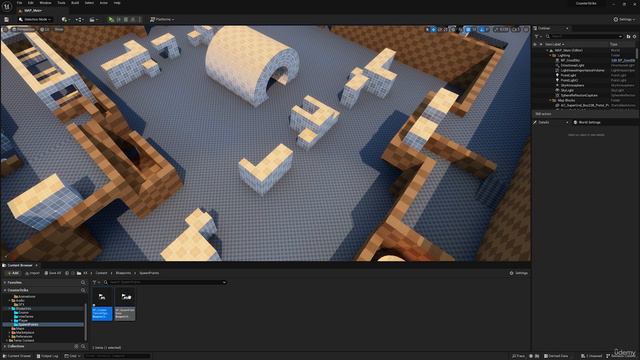
Task: Open the Blueprints toolbar dropdown icon
Action: [79, 19]
